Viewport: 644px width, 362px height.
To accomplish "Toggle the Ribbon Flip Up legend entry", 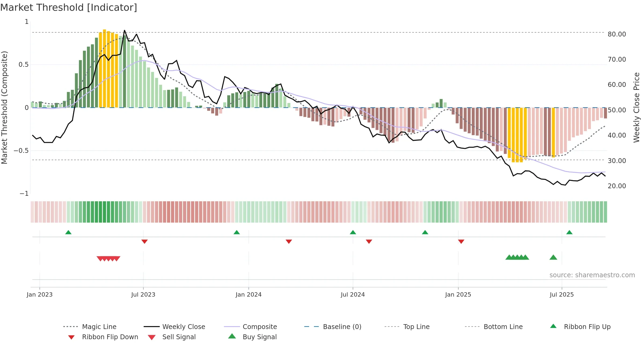I will pos(580,327).
